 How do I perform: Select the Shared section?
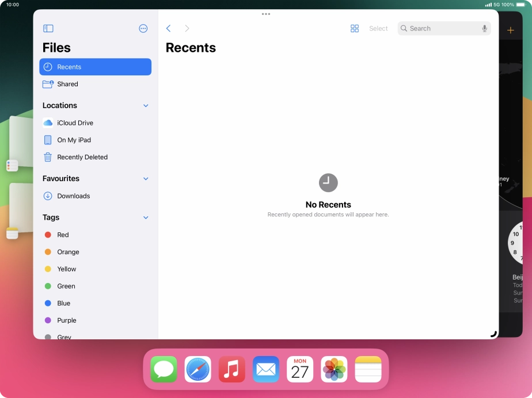(67, 84)
